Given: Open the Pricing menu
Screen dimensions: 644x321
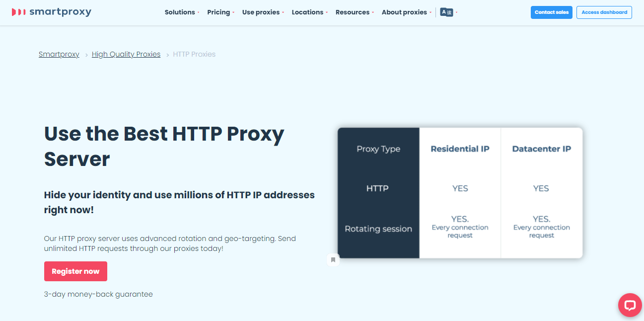Looking at the screenshot, I should [x=221, y=12].
